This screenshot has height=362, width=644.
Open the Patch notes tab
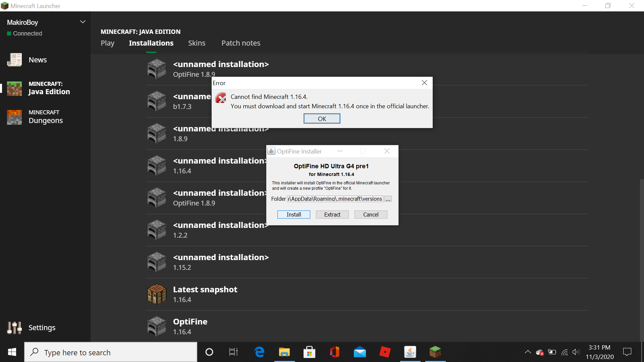point(240,43)
